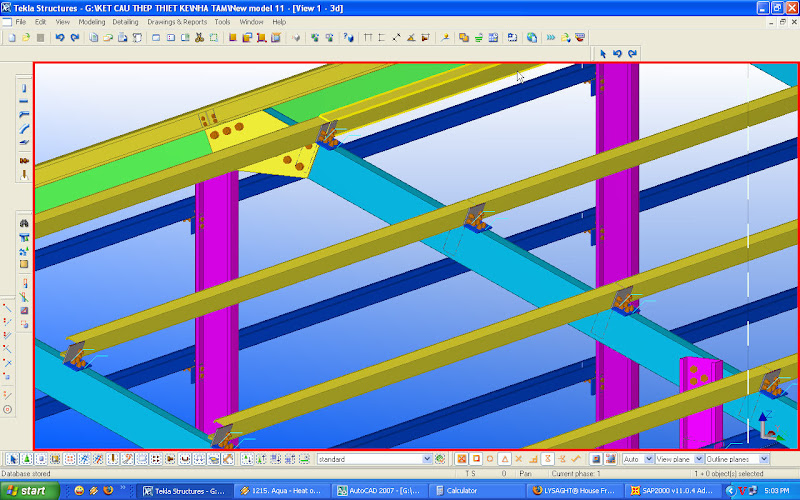The image size is (800, 500).
Task: Click the Redo icon in the main toolbar
Action: (x=74, y=38)
